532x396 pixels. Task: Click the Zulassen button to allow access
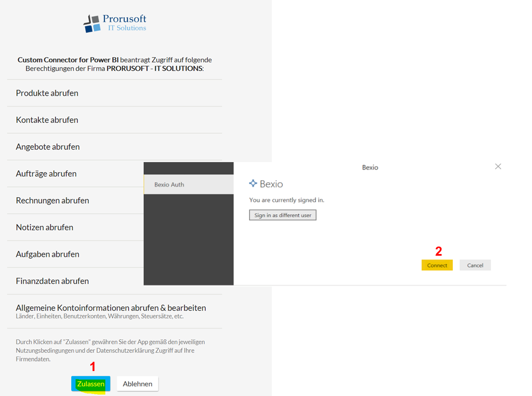click(x=90, y=384)
